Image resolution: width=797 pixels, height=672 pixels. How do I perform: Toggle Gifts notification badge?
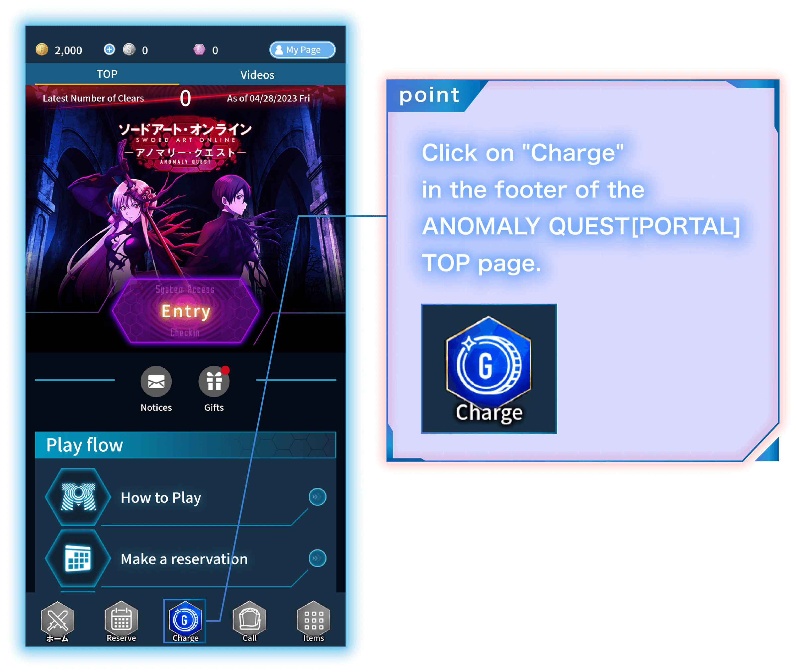[226, 371]
